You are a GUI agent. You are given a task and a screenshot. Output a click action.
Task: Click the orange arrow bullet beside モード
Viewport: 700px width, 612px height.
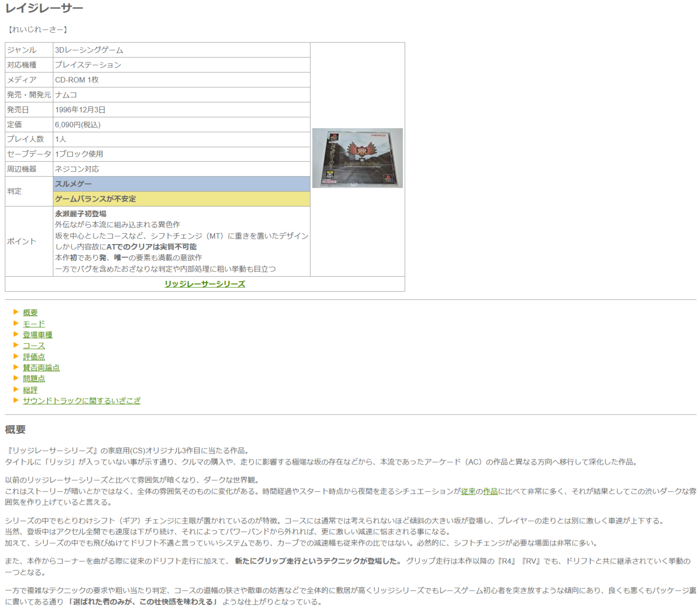click(x=16, y=323)
